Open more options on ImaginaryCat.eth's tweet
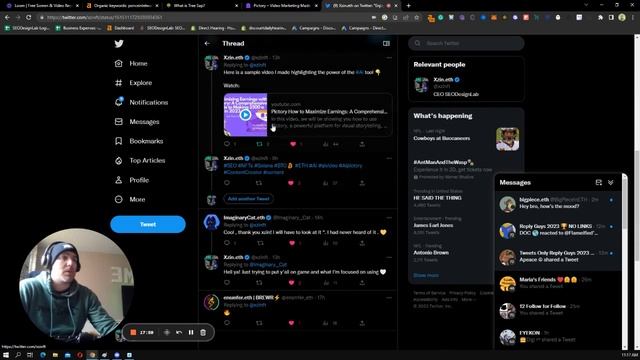Viewport: 640px width, 360px height. pyautogui.click(x=389, y=218)
